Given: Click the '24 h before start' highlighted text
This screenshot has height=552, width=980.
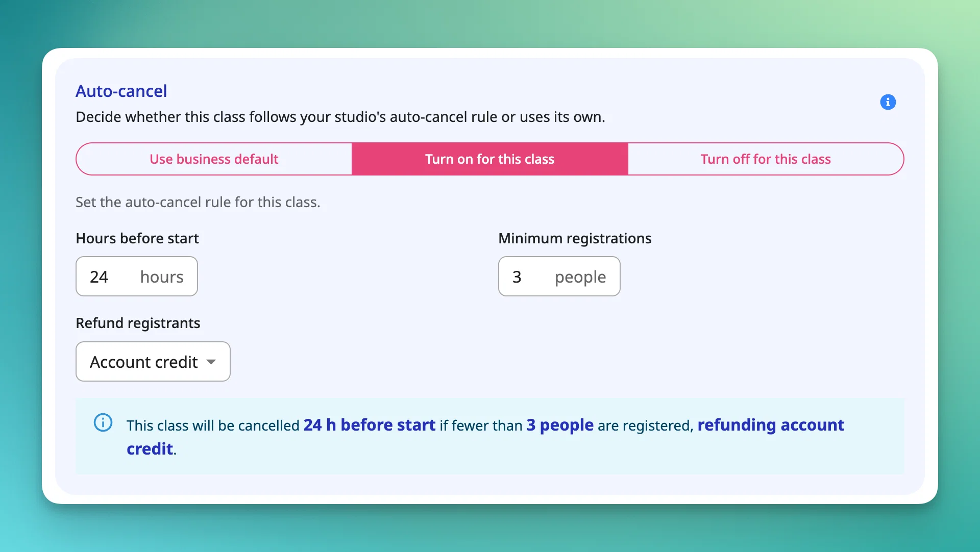Looking at the screenshot, I should pyautogui.click(x=370, y=425).
